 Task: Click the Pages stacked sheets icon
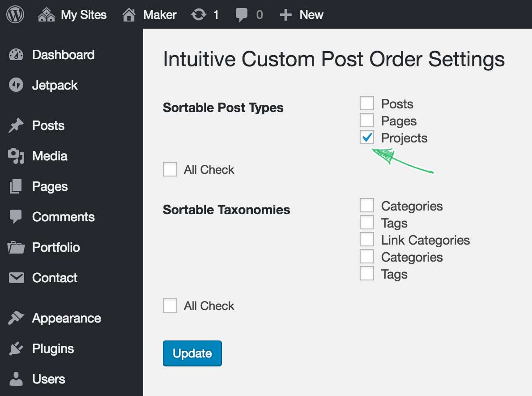[x=16, y=186]
